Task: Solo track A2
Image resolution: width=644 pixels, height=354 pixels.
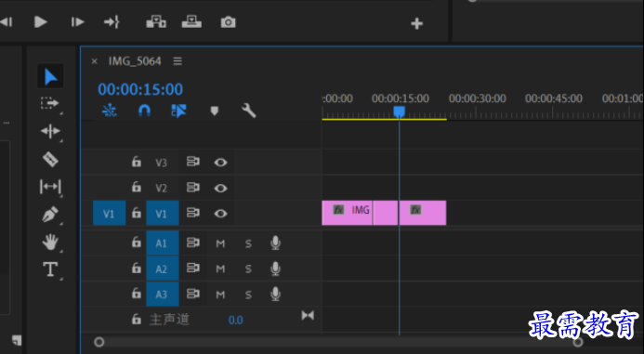Action: click(248, 269)
